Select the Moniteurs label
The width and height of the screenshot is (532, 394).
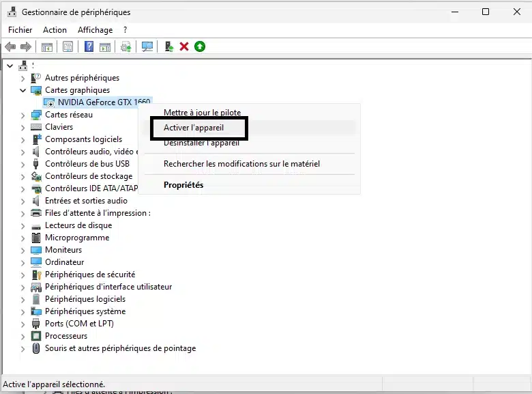pos(63,250)
